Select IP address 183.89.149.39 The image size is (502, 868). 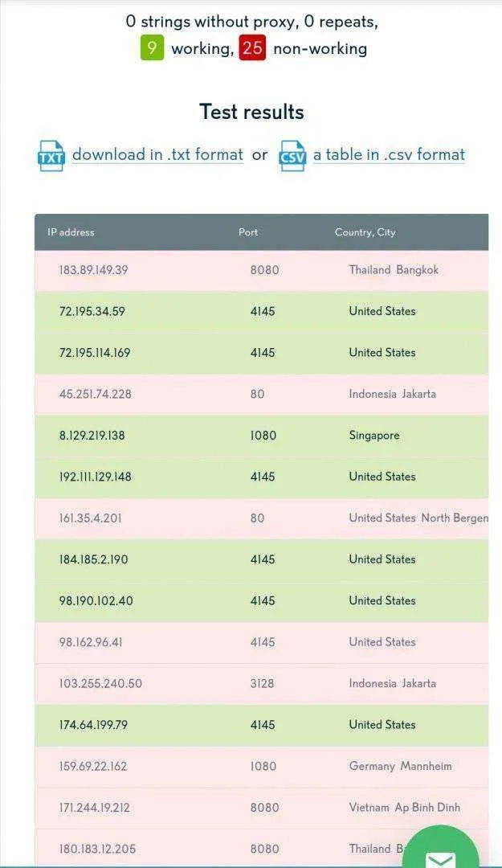coord(93,270)
